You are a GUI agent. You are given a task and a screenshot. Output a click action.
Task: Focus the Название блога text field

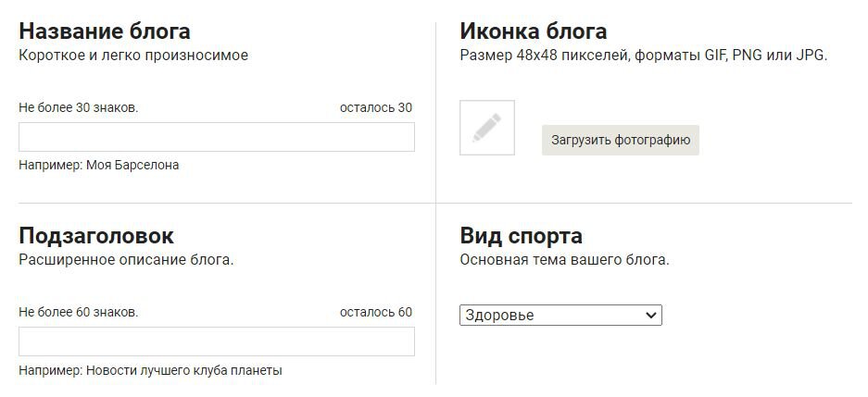click(217, 137)
